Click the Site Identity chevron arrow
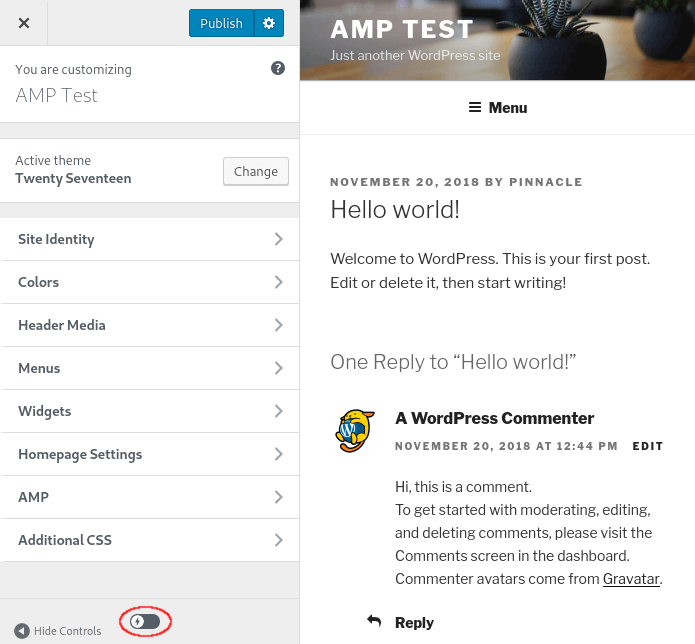 click(278, 239)
